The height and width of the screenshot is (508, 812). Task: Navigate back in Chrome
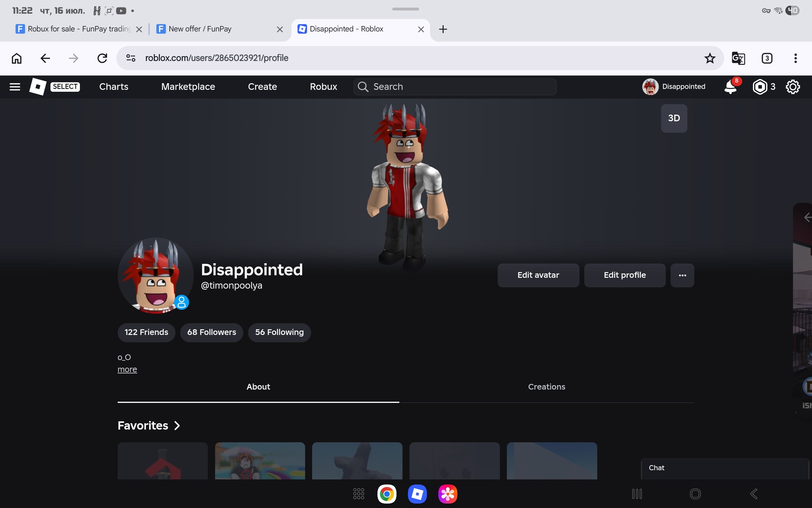tap(45, 58)
